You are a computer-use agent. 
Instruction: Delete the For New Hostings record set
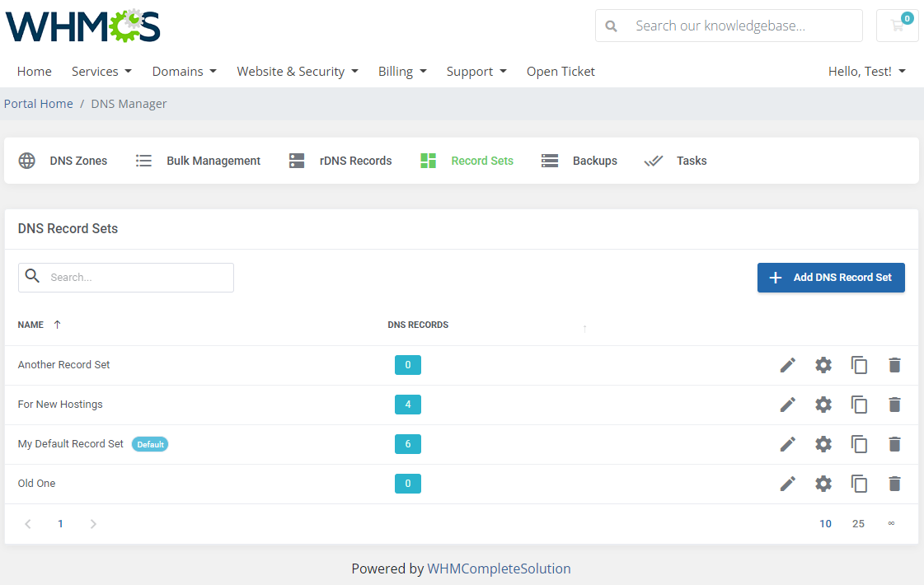(894, 405)
